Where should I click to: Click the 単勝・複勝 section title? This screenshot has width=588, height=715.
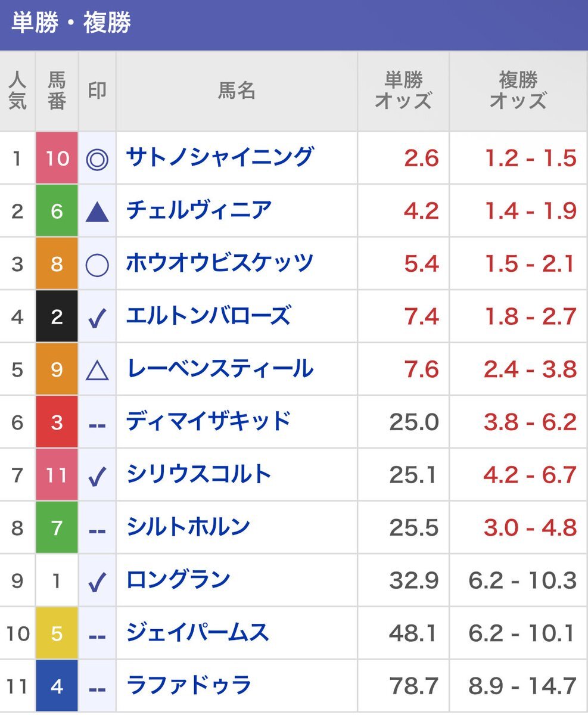[x=71, y=24]
